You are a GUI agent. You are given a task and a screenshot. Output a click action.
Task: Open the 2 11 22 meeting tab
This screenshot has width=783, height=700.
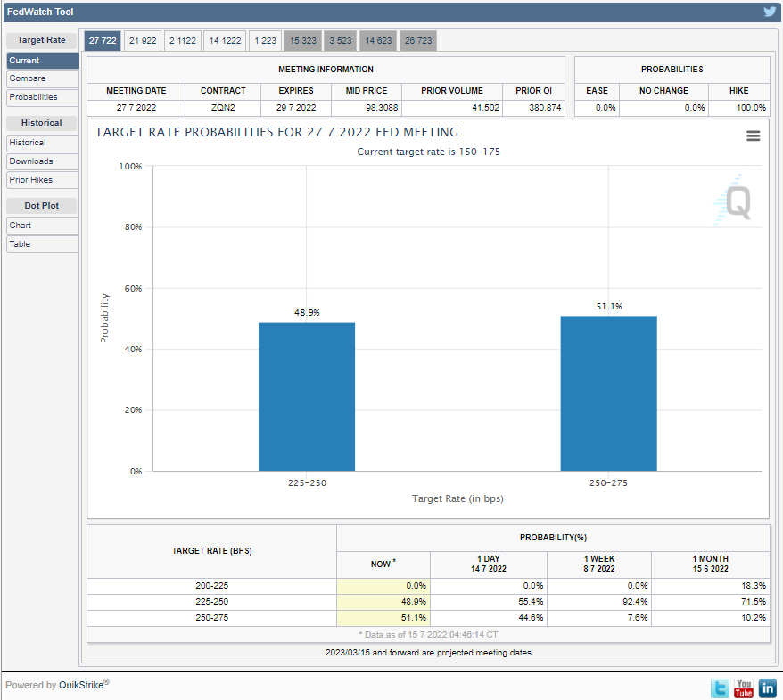coord(182,41)
